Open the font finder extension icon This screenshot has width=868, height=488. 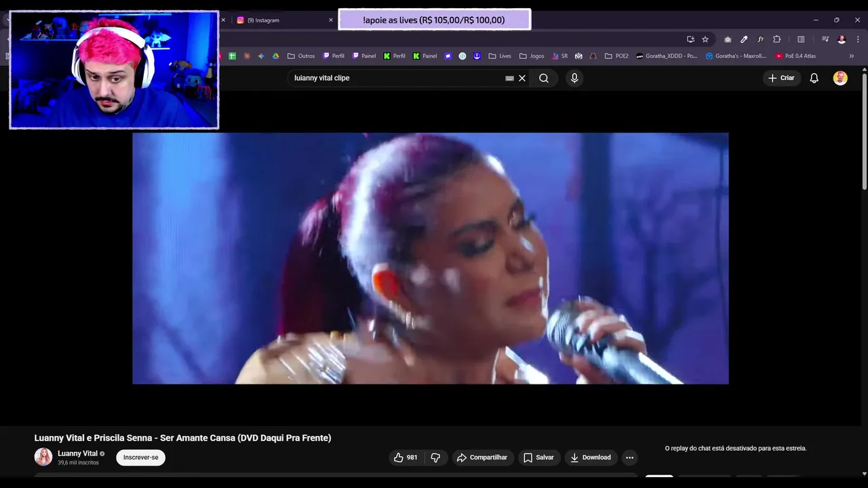pyautogui.click(x=760, y=39)
